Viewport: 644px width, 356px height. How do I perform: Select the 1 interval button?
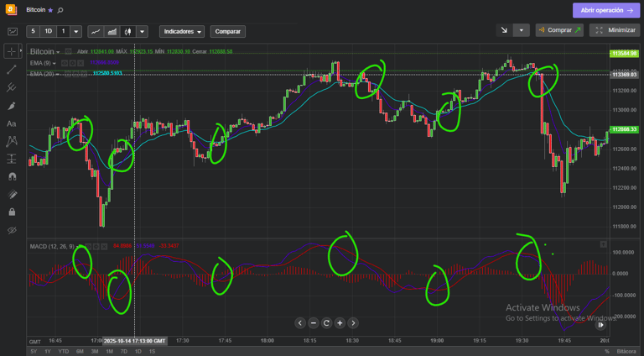pos(63,31)
